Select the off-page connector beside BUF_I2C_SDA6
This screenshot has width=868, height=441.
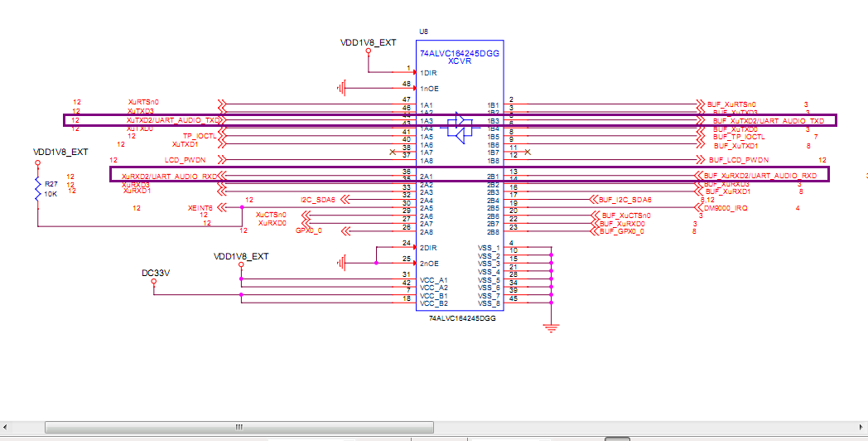tap(594, 199)
